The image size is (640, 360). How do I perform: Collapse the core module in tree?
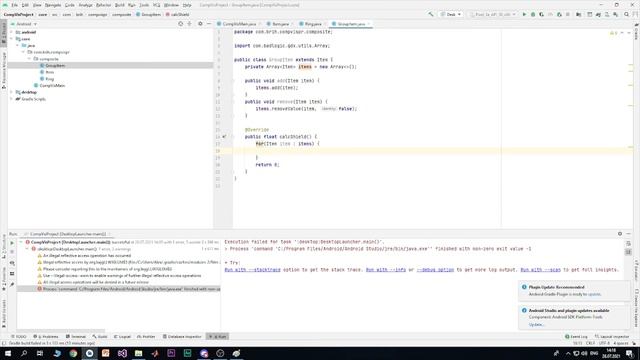[x=11, y=39]
